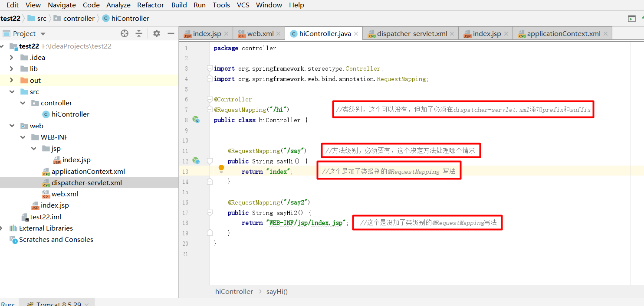Click the yellow intention bulb on line 13
Screen dimensions: 644x306
(221, 168)
